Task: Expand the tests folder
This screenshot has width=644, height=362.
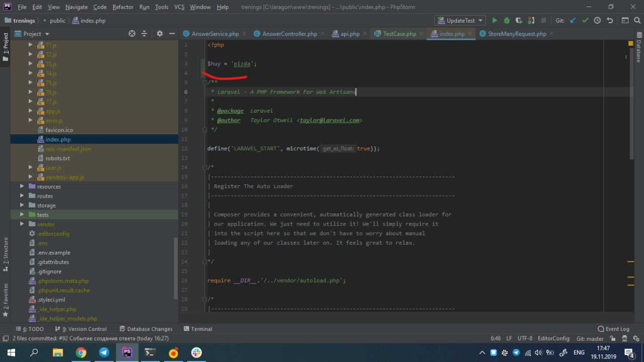Action: coord(22,214)
